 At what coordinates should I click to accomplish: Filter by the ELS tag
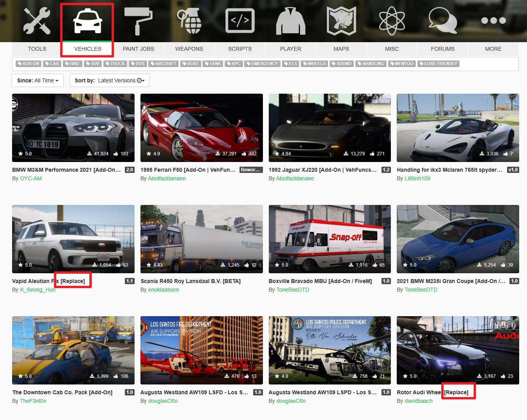click(291, 64)
